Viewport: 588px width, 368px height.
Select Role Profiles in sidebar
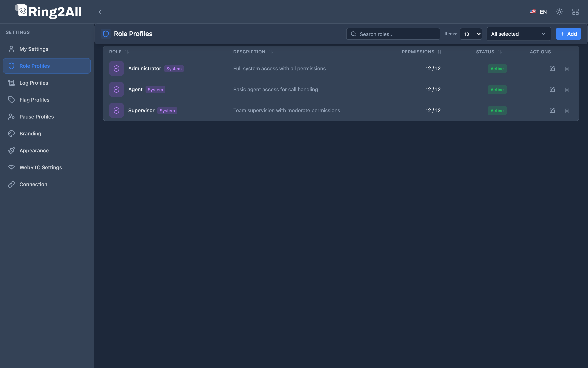[x=47, y=66]
